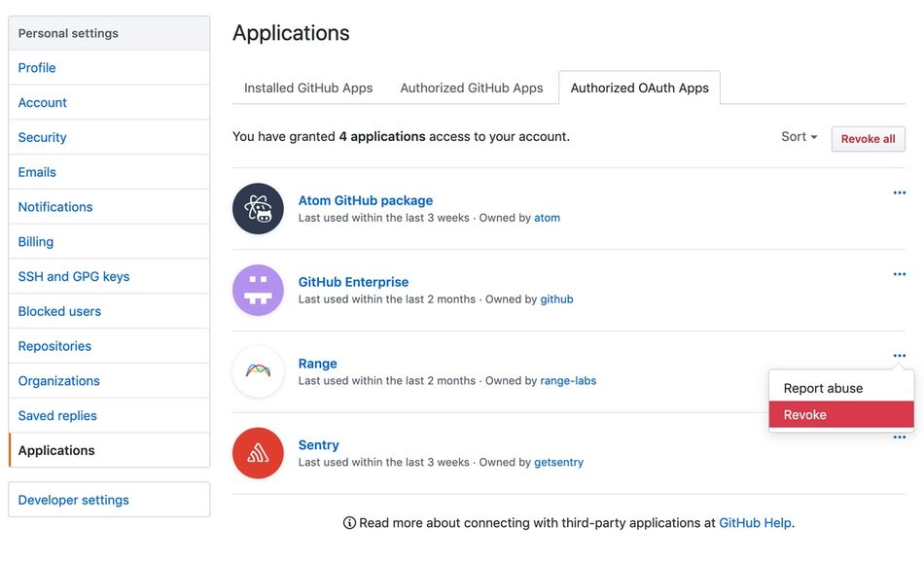The image size is (924, 561).
Task: Expand the Sort dropdown
Action: [799, 137]
